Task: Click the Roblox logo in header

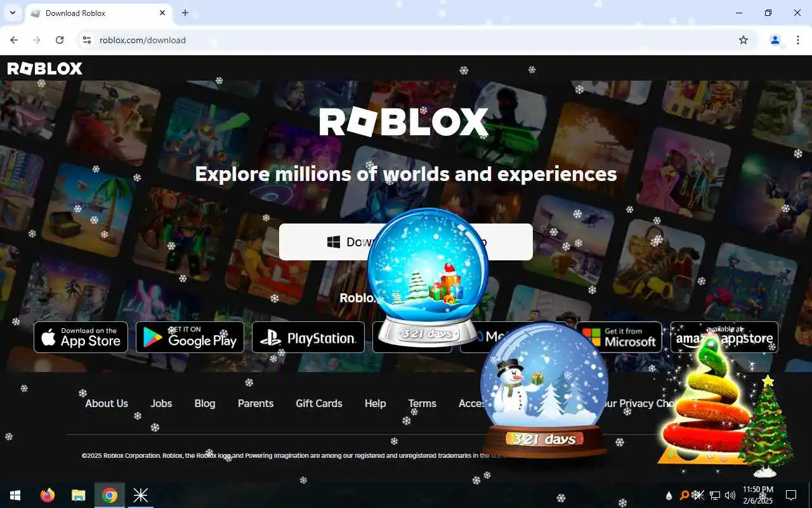Action: coord(44,69)
